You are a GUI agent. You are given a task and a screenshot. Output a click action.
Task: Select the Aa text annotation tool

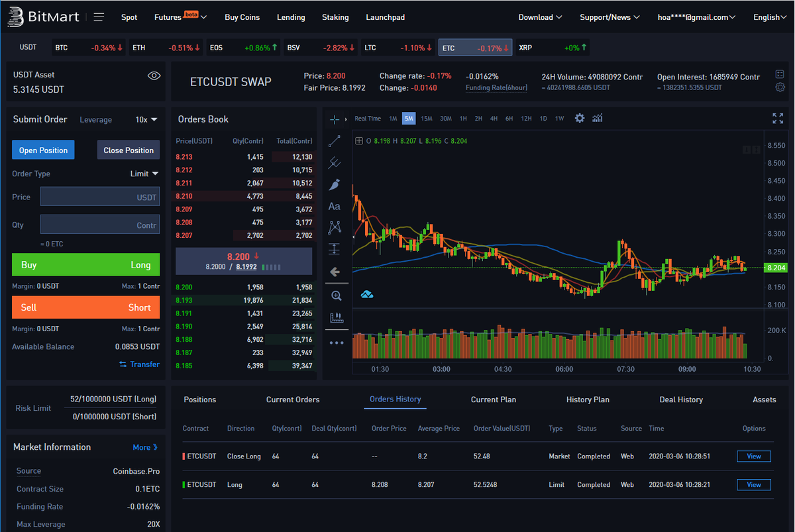click(335, 206)
